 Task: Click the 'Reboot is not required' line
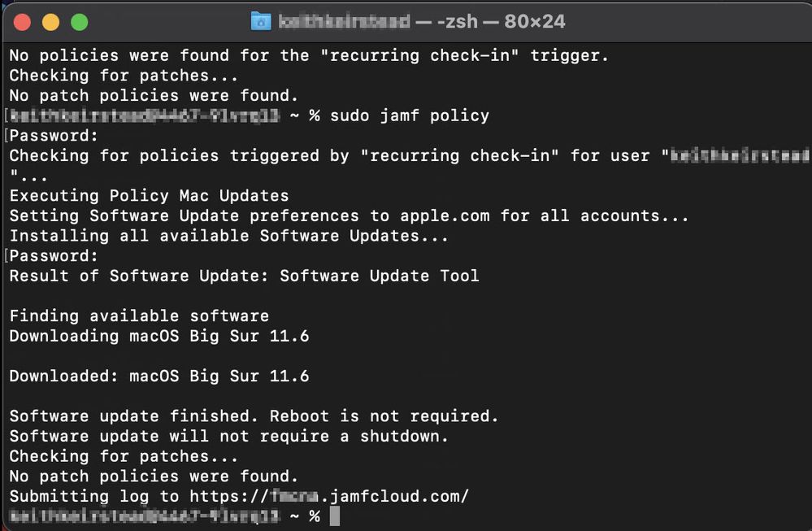(254, 416)
